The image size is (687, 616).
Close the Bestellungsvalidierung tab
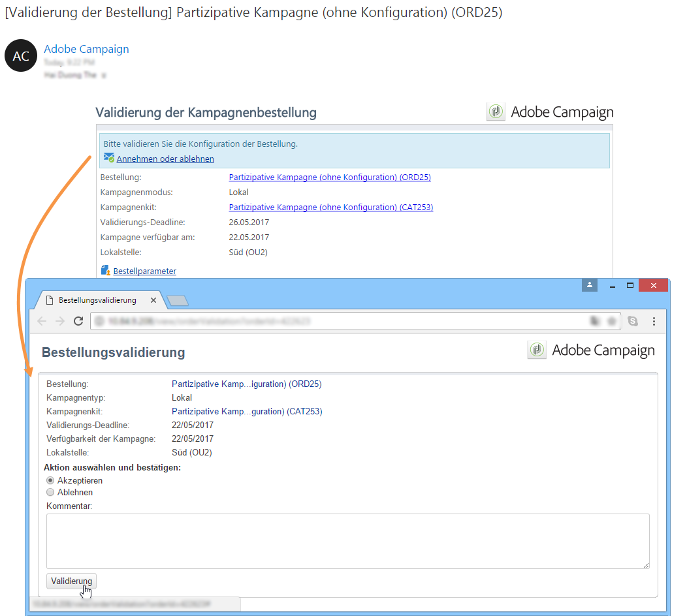point(153,300)
